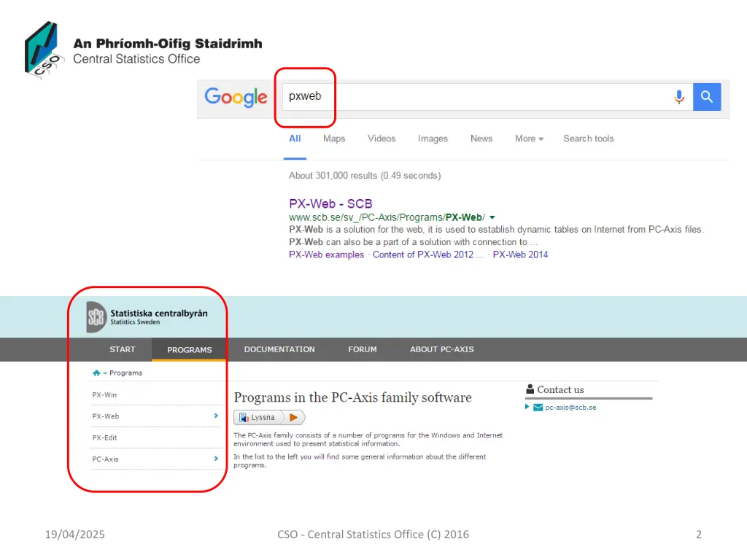Select PX-Win in the sidebar
Viewport: 747px width, 560px height.
pyautogui.click(x=104, y=394)
